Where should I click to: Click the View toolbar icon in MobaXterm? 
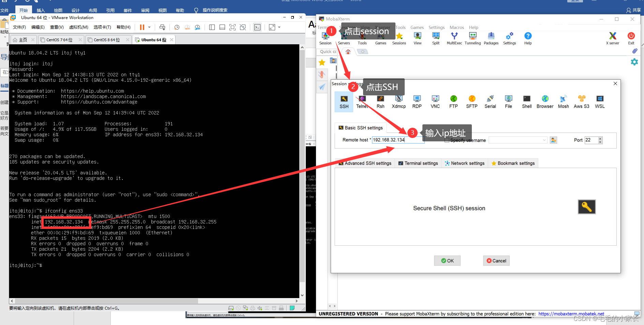tap(417, 38)
